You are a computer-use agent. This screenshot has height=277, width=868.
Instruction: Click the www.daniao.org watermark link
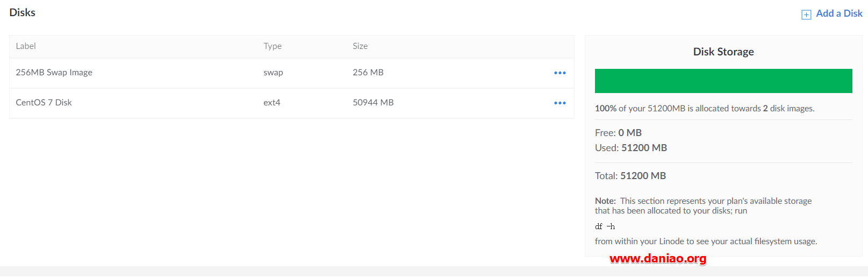point(658,259)
